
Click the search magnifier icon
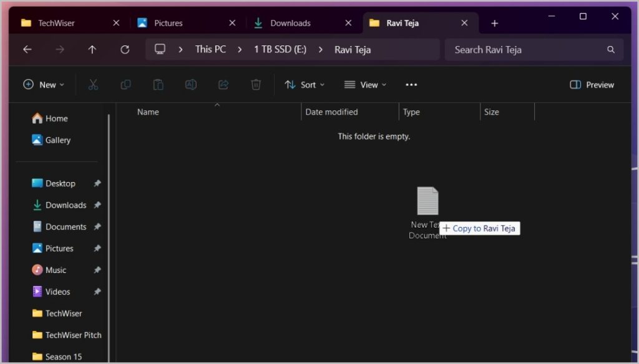pyautogui.click(x=610, y=50)
